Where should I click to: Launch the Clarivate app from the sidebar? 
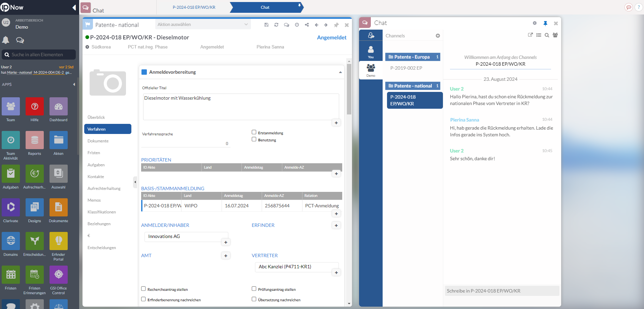click(x=10, y=207)
